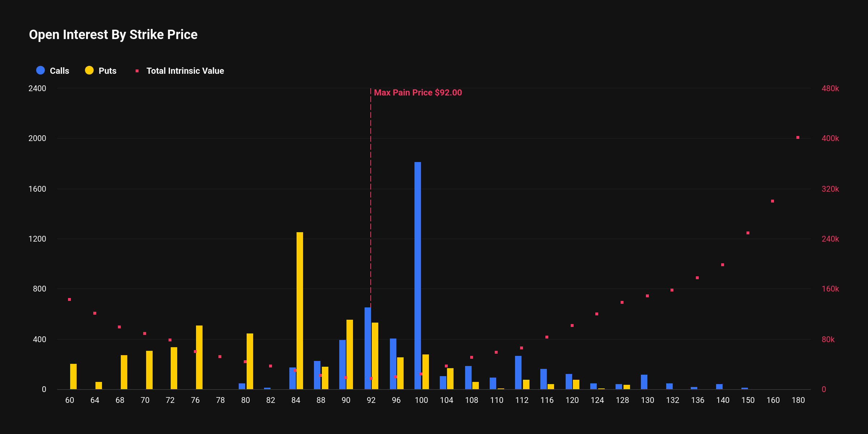Click the yellow puts bar at strike 80
Screen dimensions: 868x434
click(250, 361)
